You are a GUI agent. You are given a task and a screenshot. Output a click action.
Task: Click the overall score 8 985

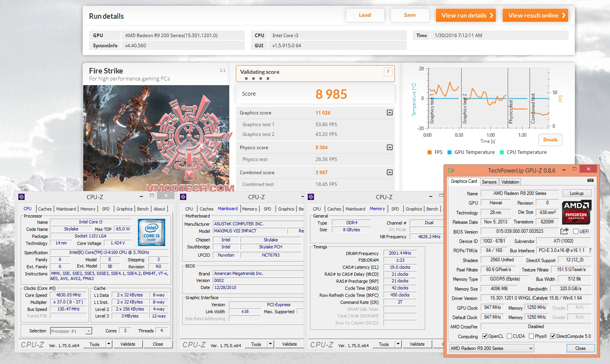pyautogui.click(x=331, y=94)
